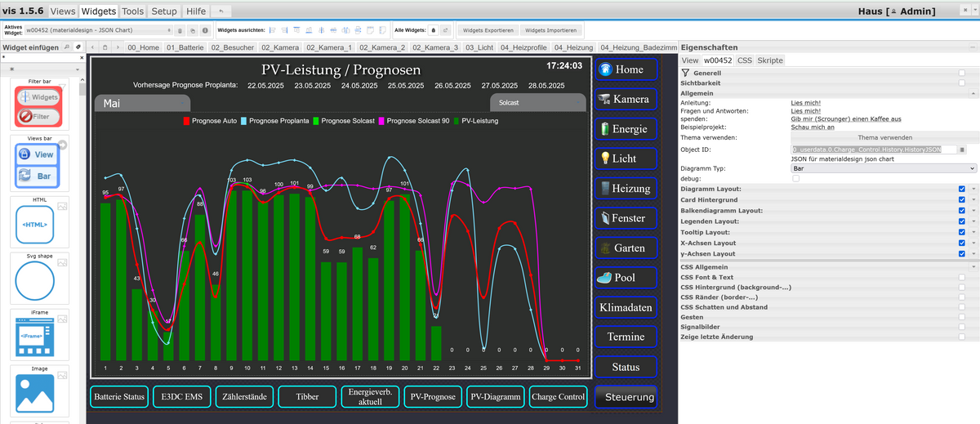The height and width of the screenshot is (424, 980).
Task: Click the widget info icon
Action: point(205,30)
